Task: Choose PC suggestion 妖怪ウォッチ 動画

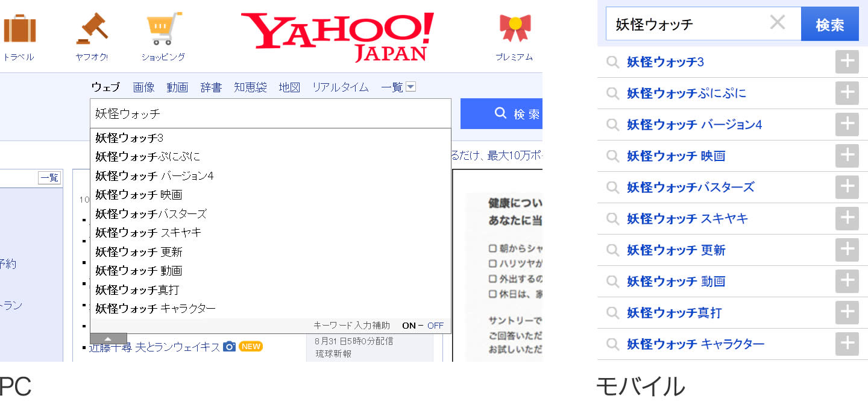Action: [x=271, y=271]
